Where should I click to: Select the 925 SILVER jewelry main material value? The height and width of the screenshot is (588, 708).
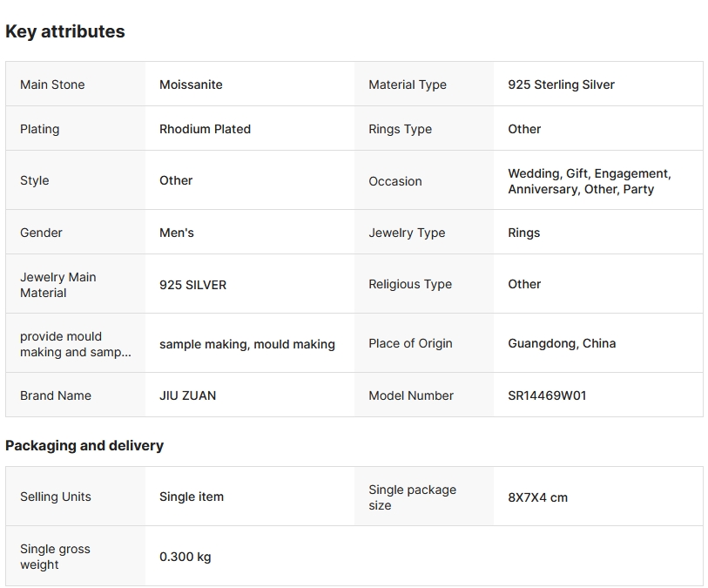click(192, 285)
